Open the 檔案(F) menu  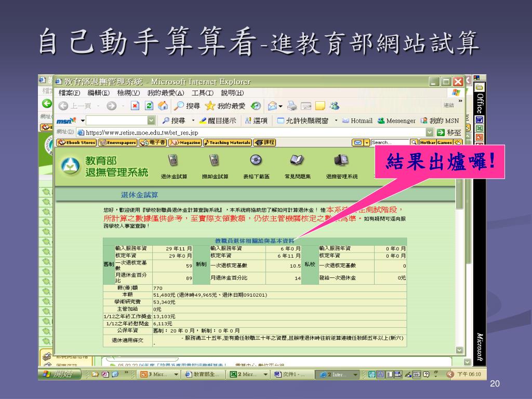coord(69,92)
